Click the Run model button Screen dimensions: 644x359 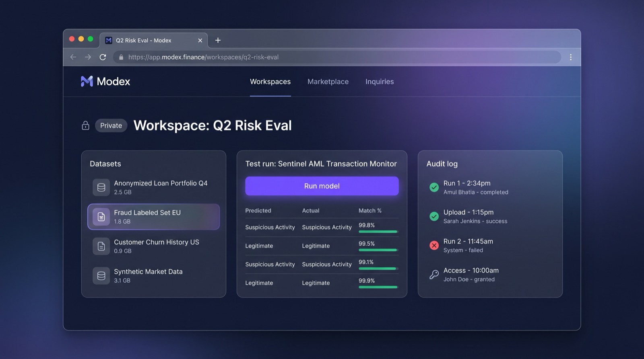tap(322, 186)
